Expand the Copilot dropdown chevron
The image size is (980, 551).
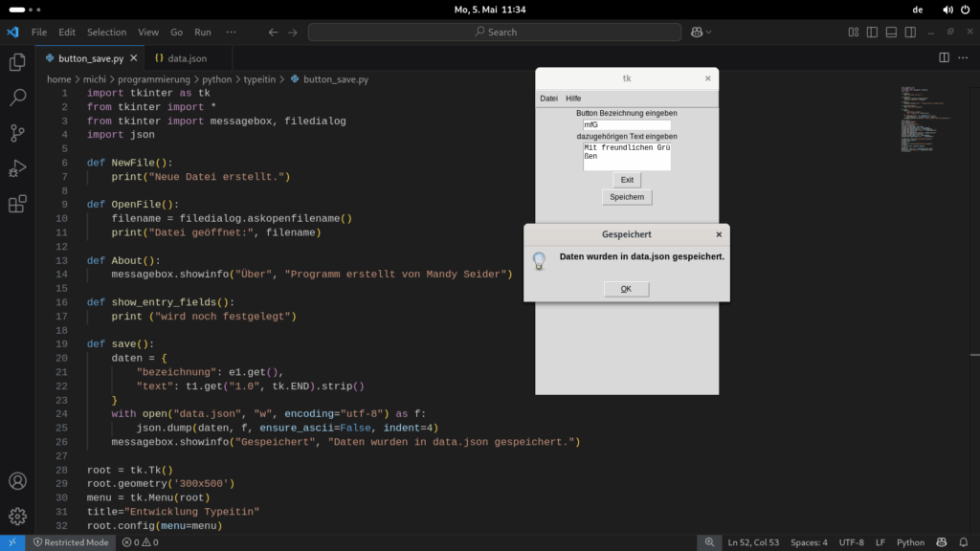coord(709,32)
